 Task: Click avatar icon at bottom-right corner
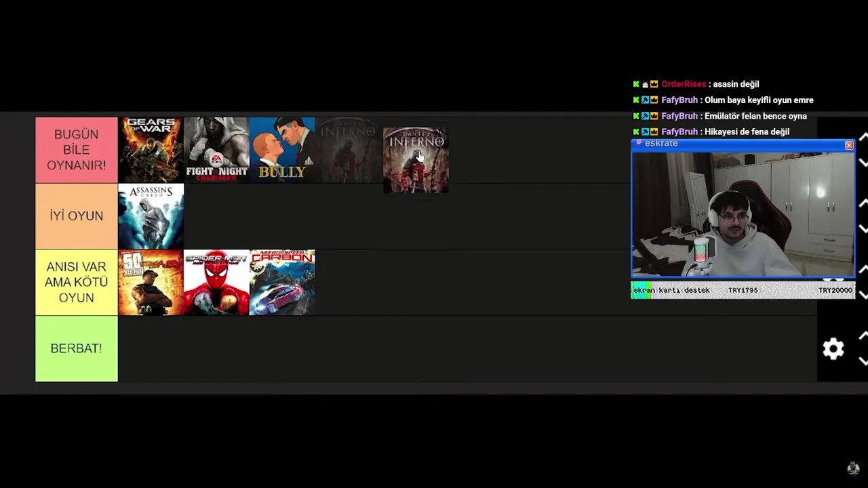tap(853, 468)
